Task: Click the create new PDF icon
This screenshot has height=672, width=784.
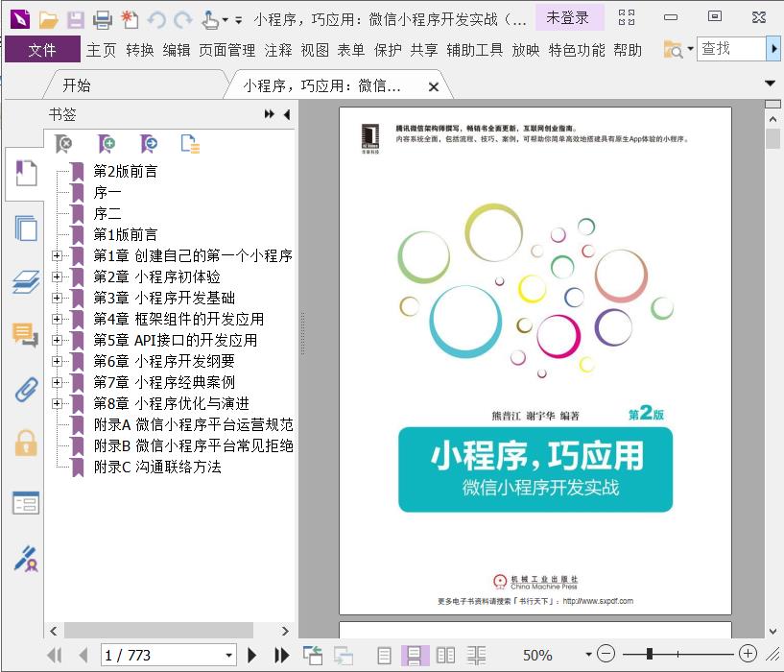Action: 130,19
